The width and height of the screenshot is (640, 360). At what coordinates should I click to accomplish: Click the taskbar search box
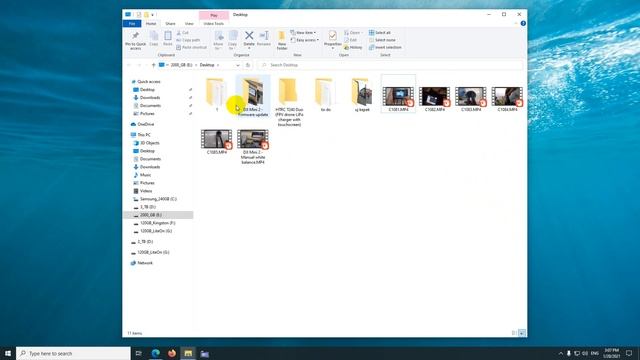pyautogui.click(x=73, y=353)
